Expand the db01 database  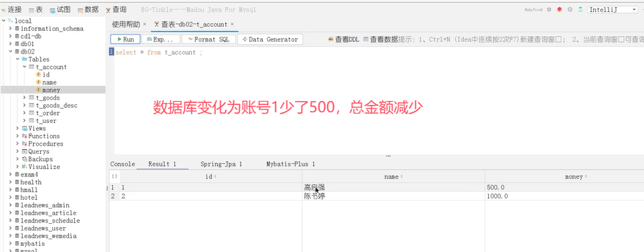coord(10,44)
